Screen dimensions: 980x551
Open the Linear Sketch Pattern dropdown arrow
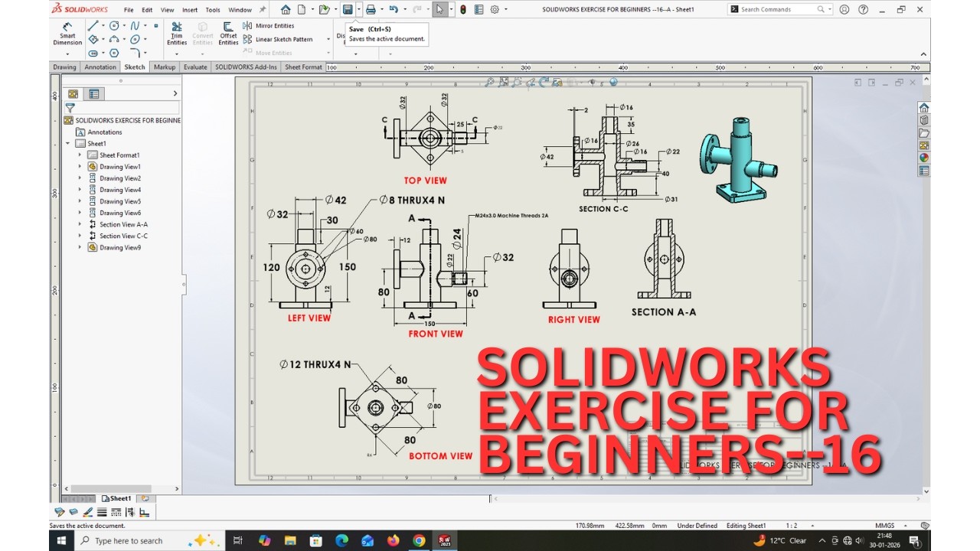tap(328, 39)
